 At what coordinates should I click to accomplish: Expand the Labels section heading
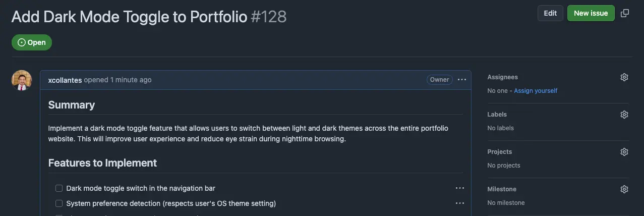tap(497, 115)
